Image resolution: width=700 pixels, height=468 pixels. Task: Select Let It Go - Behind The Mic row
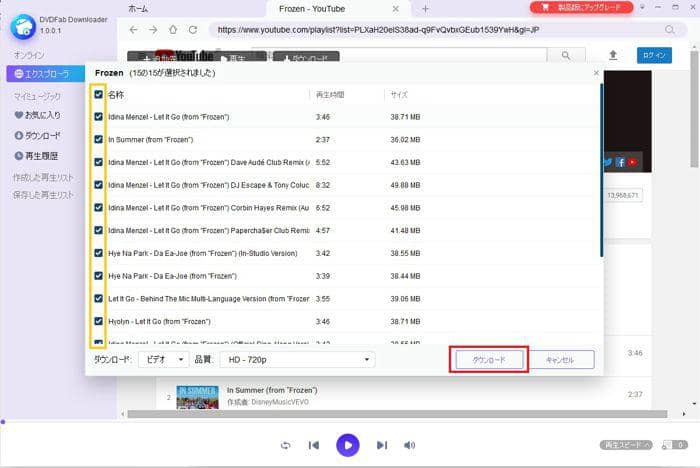point(344,299)
